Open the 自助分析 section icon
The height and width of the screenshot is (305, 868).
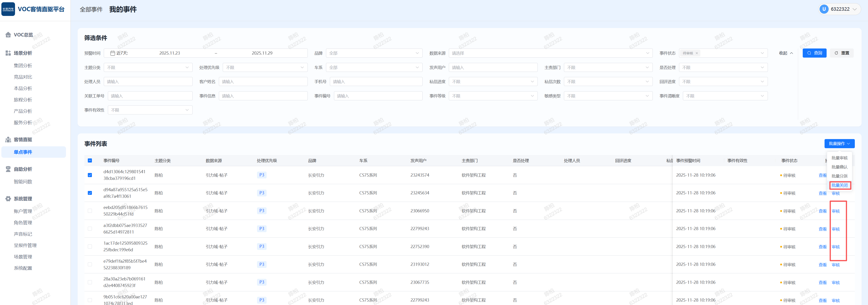click(8, 169)
